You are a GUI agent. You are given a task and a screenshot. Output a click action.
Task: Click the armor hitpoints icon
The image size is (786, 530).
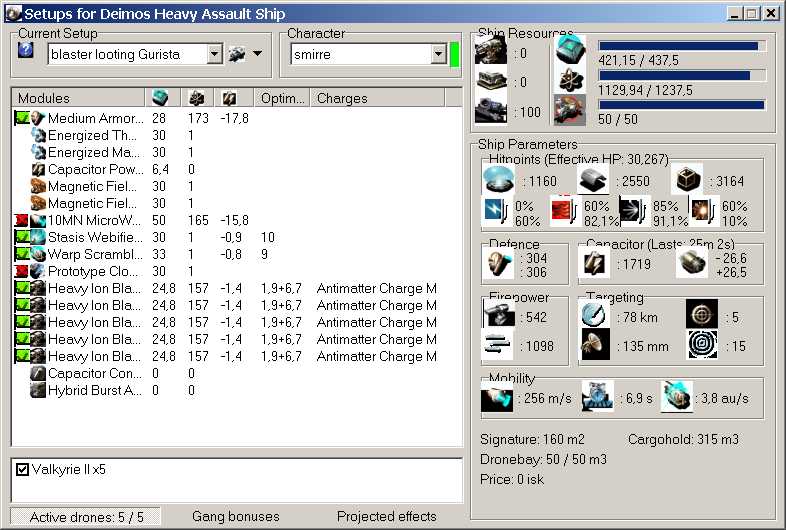click(593, 180)
